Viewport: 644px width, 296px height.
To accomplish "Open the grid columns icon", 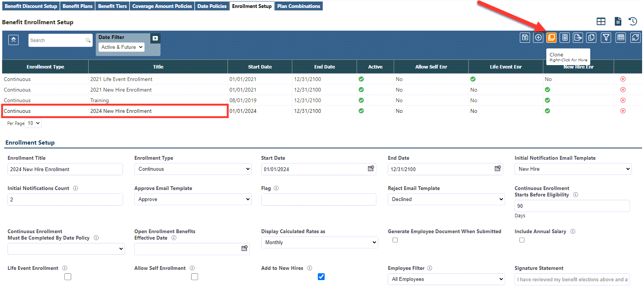I will tap(621, 37).
